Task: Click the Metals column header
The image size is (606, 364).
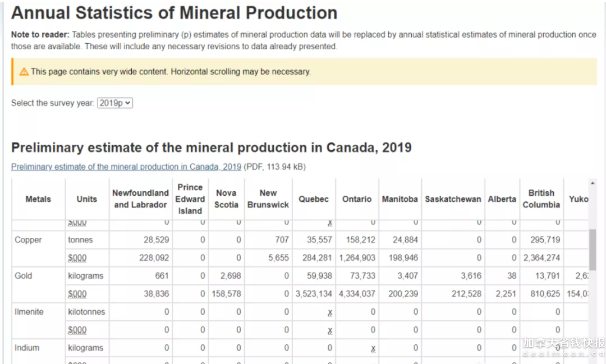Action: (38, 199)
